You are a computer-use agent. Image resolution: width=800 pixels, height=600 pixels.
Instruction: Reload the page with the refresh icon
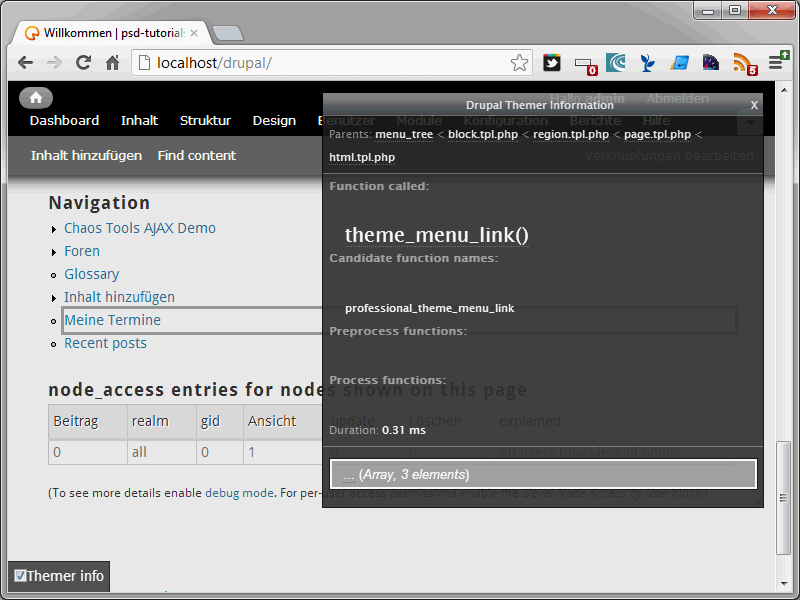tap(83, 63)
